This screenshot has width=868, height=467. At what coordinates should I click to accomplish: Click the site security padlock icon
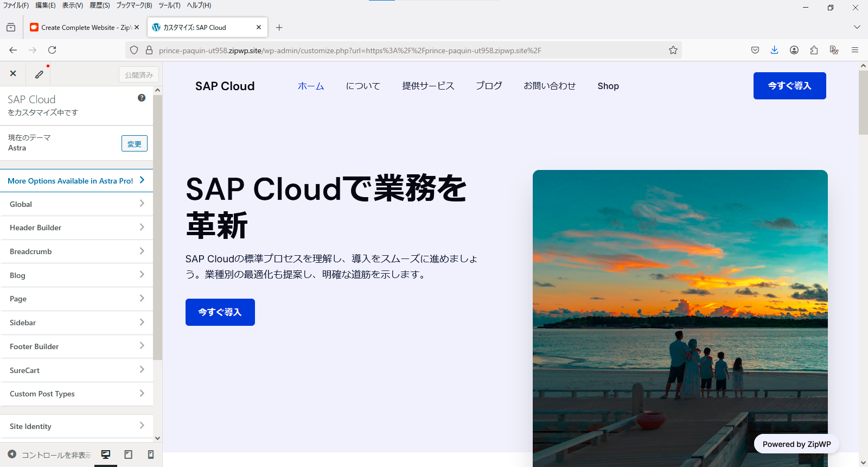pos(149,50)
